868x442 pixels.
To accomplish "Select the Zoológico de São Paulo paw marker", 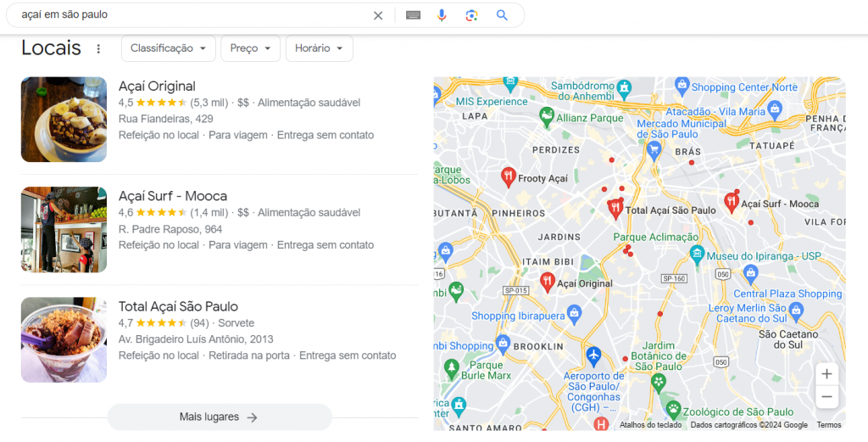I will click(673, 411).
